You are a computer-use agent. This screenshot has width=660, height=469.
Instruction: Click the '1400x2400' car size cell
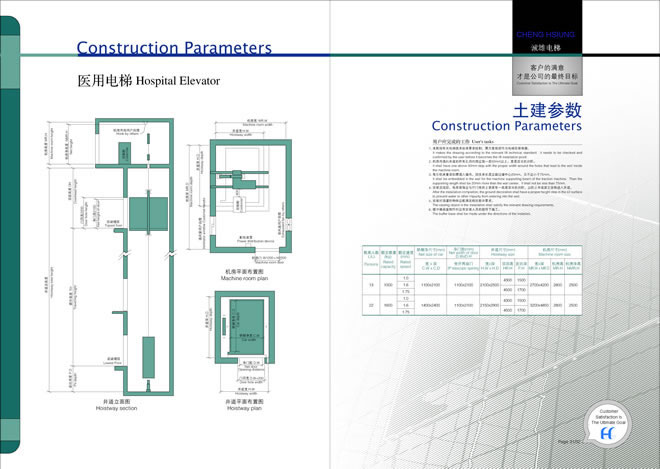tap(431, 305)
